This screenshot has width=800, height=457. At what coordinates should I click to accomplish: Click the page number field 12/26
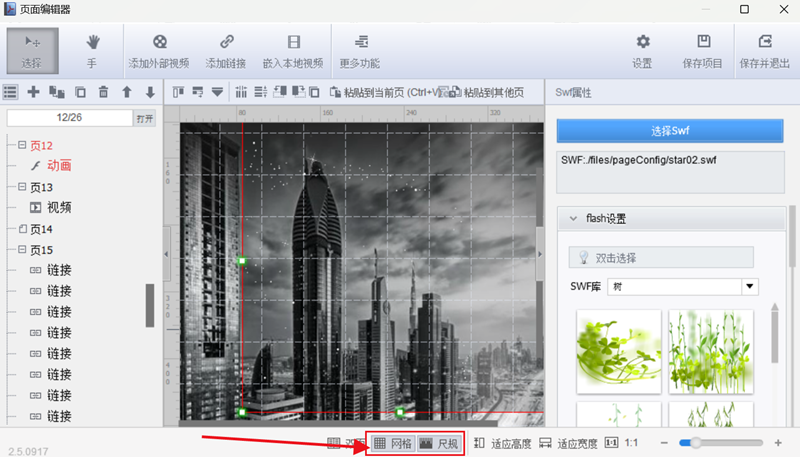click(69, 118)
